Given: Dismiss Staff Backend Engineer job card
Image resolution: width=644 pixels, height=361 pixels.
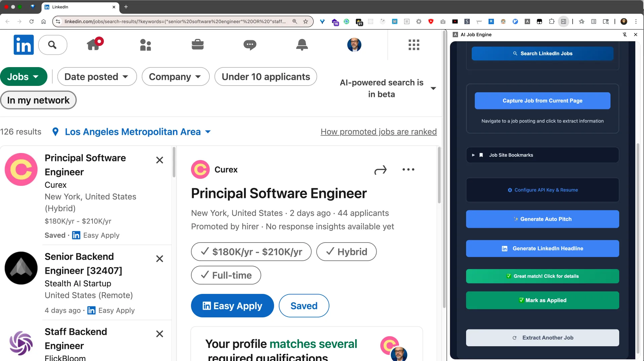Looking at the screenshot, I should point(160,334).
